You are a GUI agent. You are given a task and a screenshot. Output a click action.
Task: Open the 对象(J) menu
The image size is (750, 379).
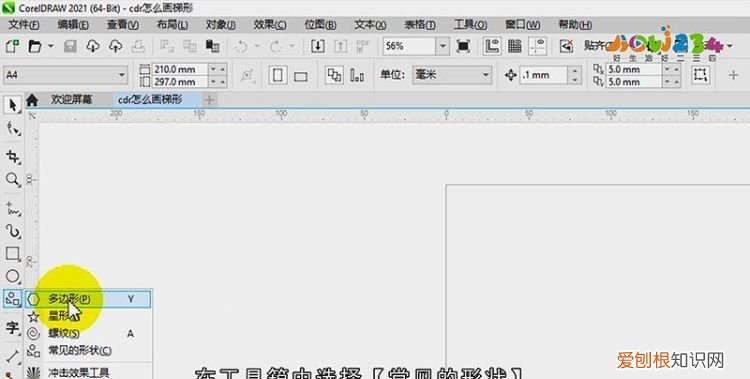click(x=221, y=24)
